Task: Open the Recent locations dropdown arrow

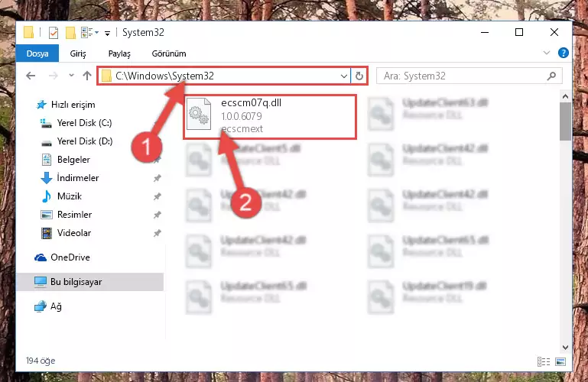Action: [x=71, y=76]
